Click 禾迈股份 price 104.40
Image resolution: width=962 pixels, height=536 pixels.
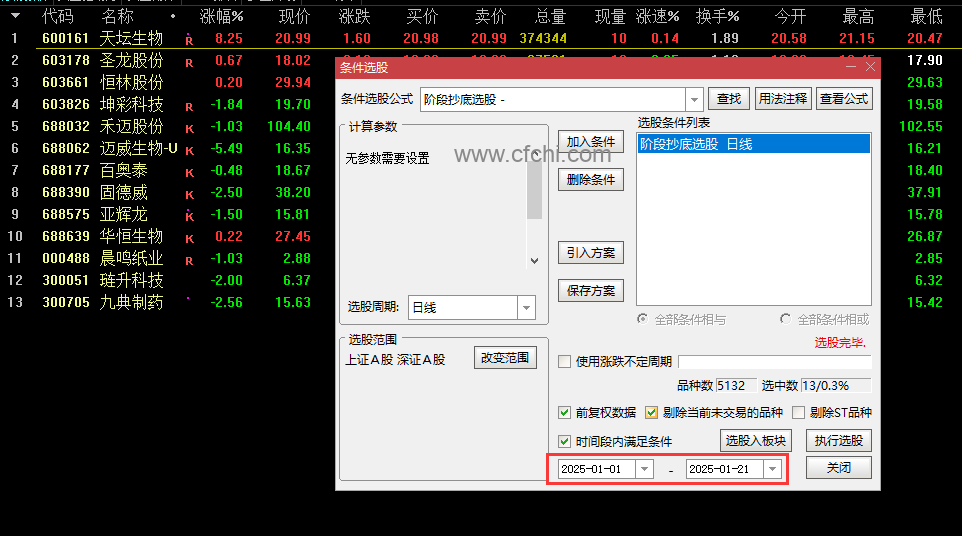point(289,126)
